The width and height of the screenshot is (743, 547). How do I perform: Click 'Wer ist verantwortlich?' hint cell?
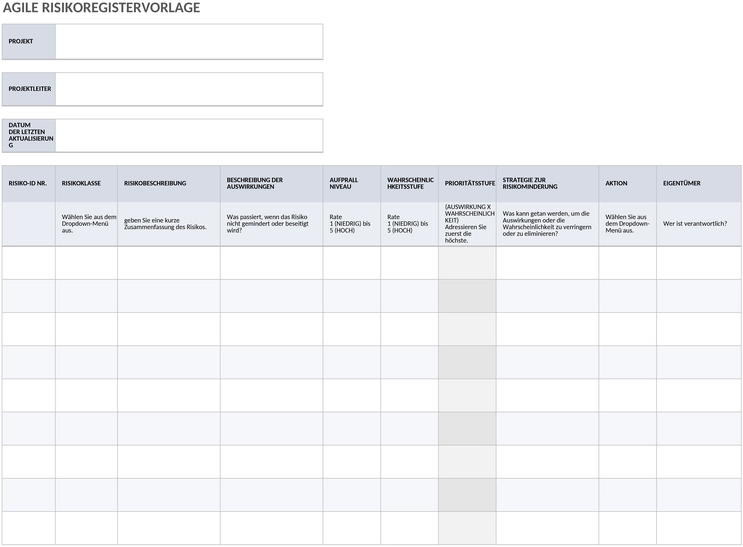[699, 224]
